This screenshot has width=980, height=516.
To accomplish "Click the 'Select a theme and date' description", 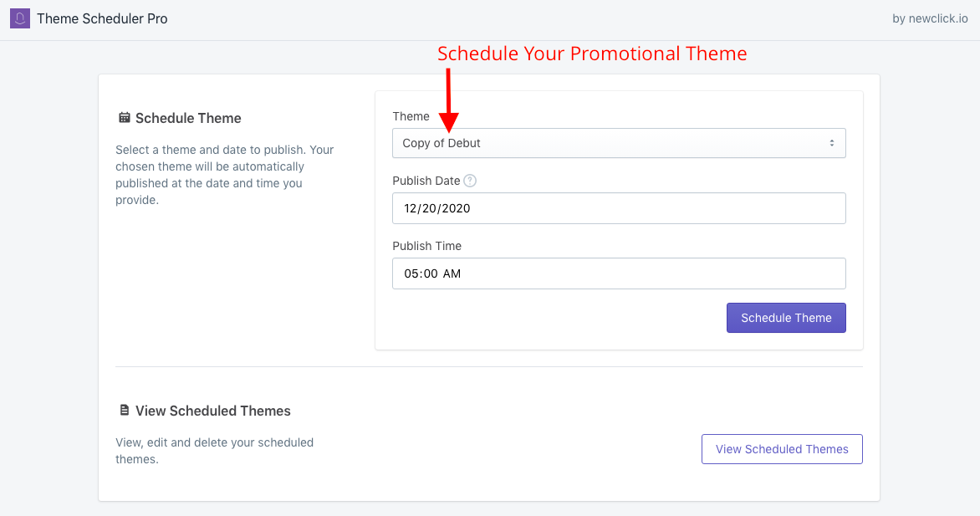I will click(x=225, y=175).
